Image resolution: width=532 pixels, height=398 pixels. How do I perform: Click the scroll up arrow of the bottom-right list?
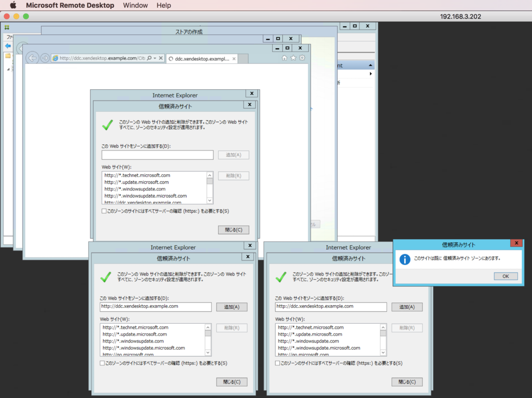pyautogui.click(x=383, y=327)
